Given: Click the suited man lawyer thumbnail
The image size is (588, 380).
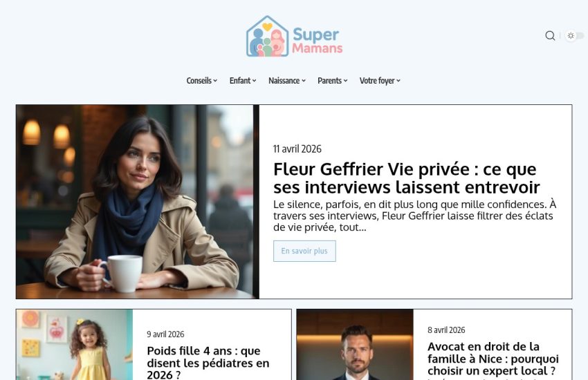Looking at the screenshot, I should tap(355, 345).
